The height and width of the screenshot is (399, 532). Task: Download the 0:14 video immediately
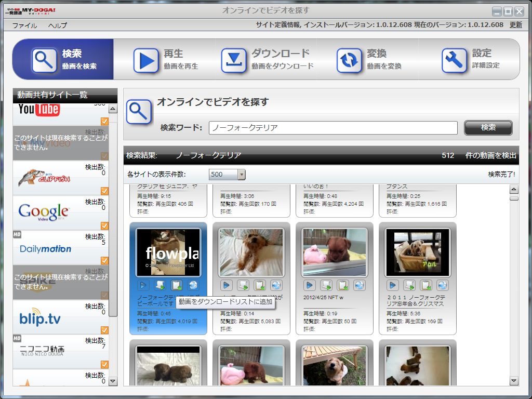click(x=243, y=285)
